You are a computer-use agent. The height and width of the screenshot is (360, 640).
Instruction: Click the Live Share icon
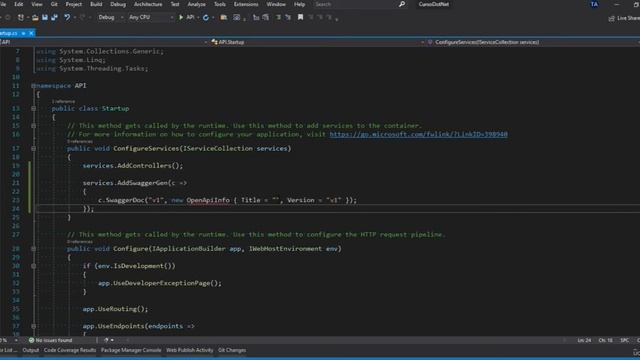point(611,18)
